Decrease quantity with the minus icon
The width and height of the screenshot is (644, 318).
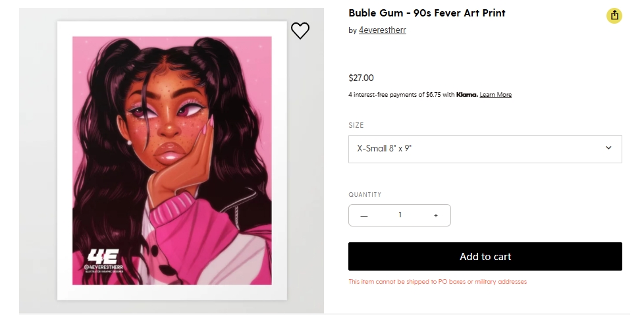point(364,216)
